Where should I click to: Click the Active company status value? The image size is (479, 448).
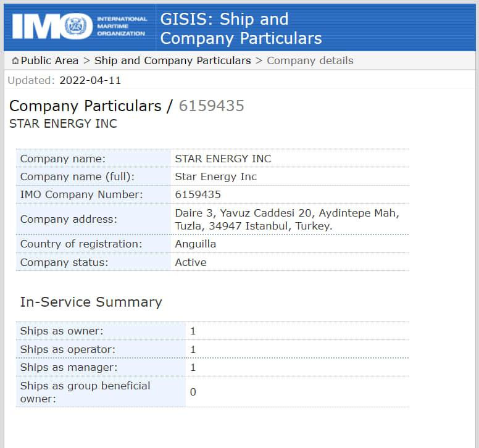tap(191, 262)
